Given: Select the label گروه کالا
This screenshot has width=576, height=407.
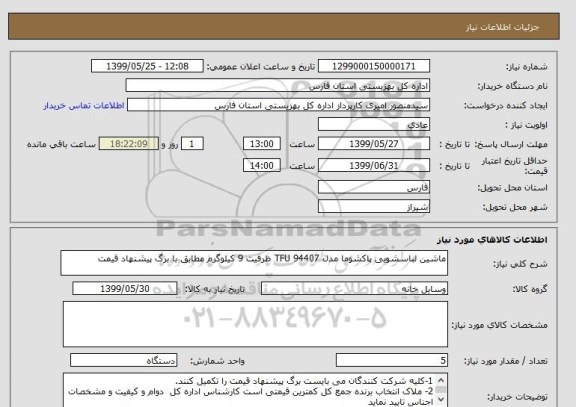Looking at the screenshot, I should coord(530,289).
